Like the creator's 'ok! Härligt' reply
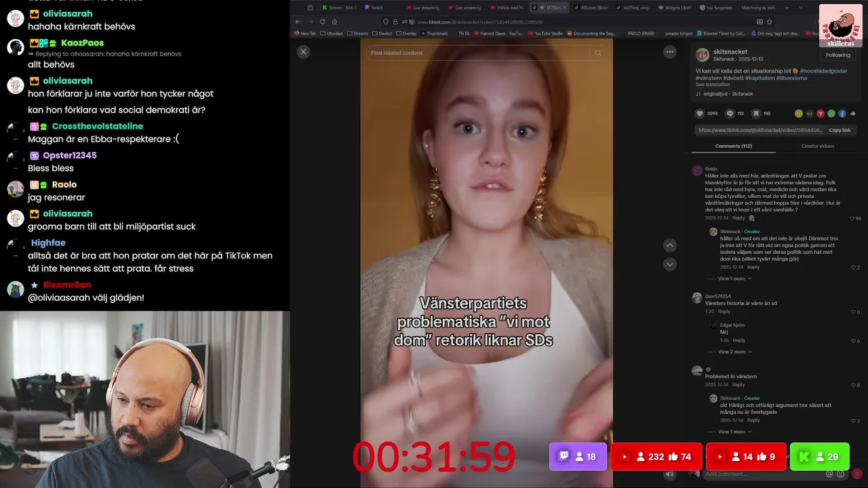Image resolution: width=868 pixels, height=488 pixels. 853,420
